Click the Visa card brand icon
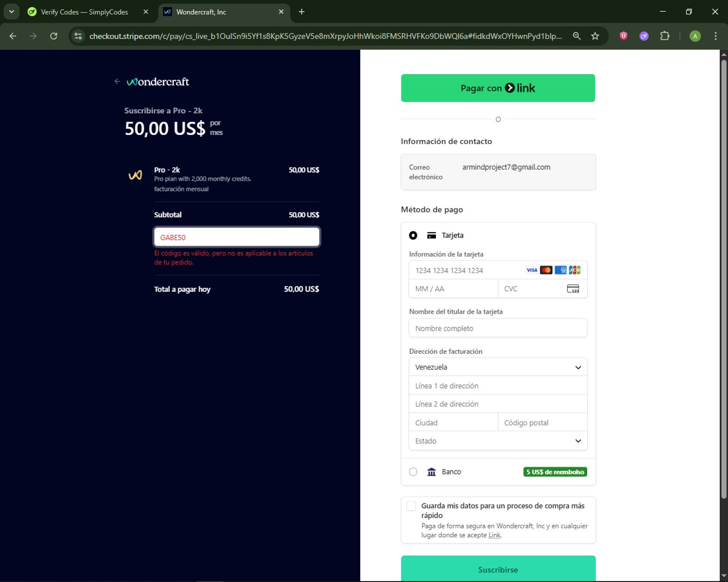 532,270
